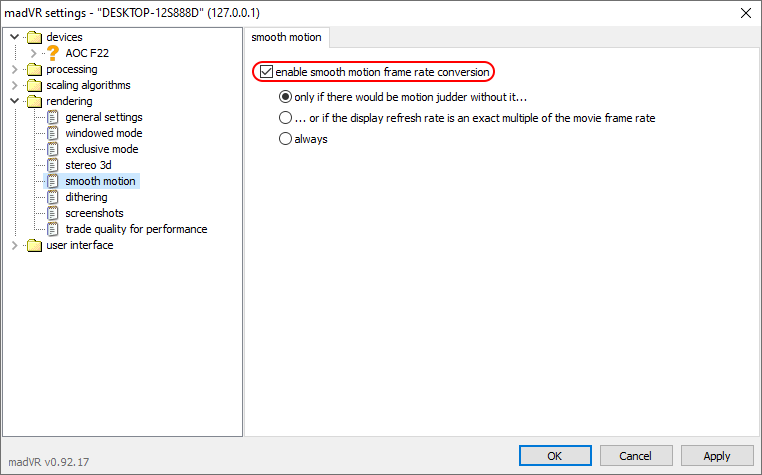The height and width of the screenshot is (475, 762).
Task: Click the screenshots page icon
Action: pyautogui.click(x=52, y=213)
